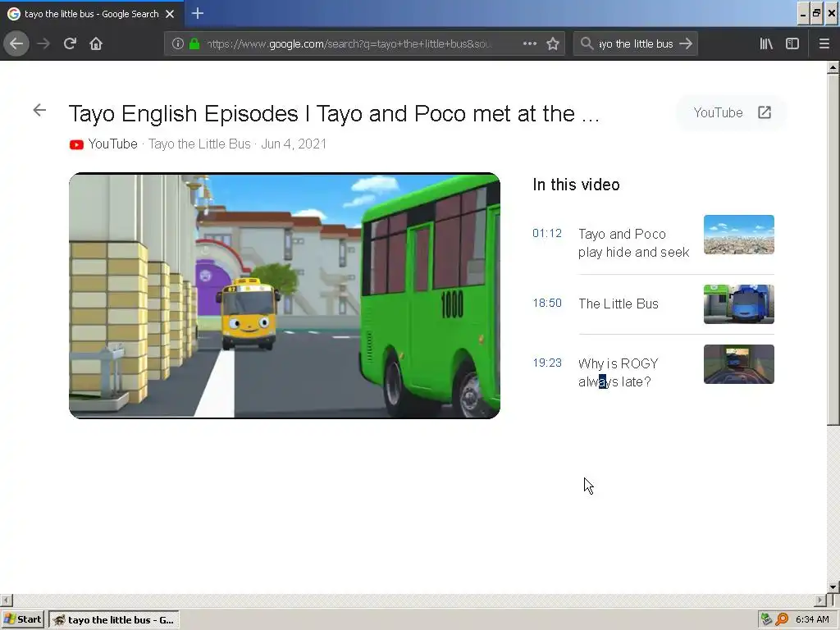Viewport: 840px width, 630px height.
Task: Show site information icon in address bar
Action: (178, 43)
